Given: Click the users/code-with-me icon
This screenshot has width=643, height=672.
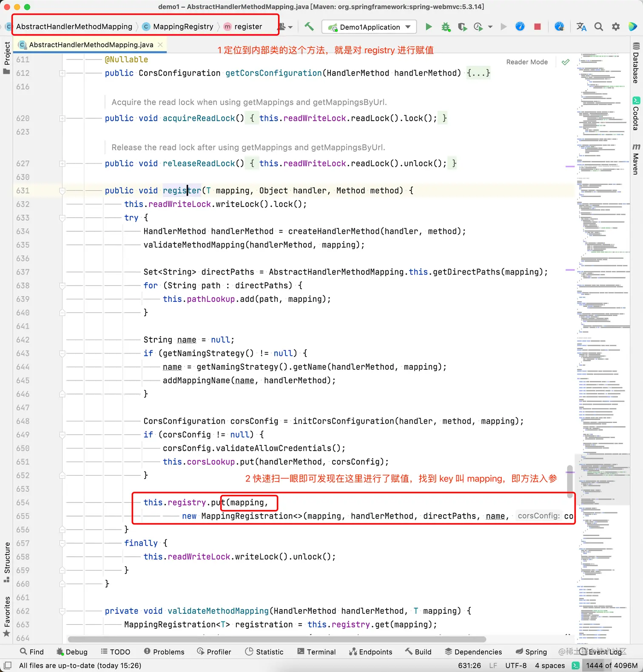Looking at the screenshot, I should point(282,27).
